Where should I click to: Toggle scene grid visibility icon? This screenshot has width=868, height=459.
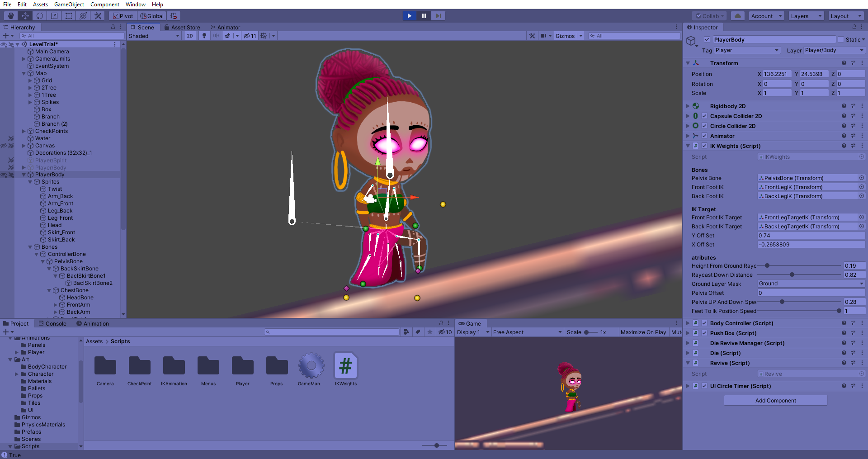(264, 36)
